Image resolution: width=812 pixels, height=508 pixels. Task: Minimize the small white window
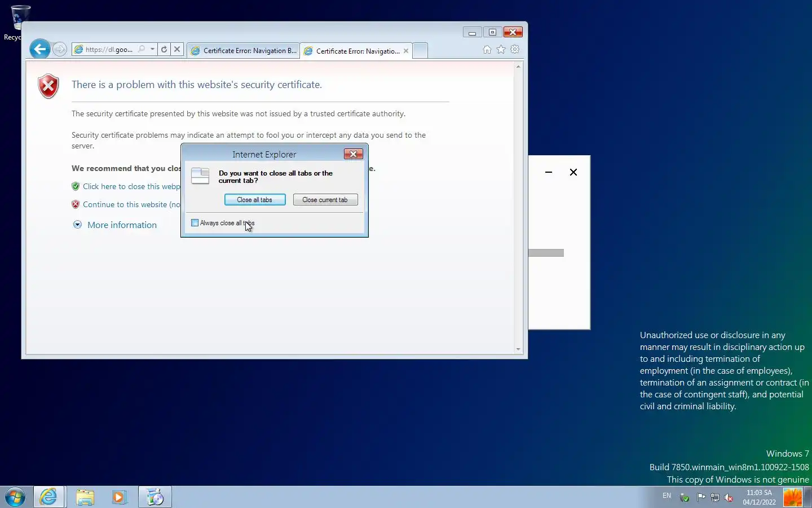coord(549,172)
